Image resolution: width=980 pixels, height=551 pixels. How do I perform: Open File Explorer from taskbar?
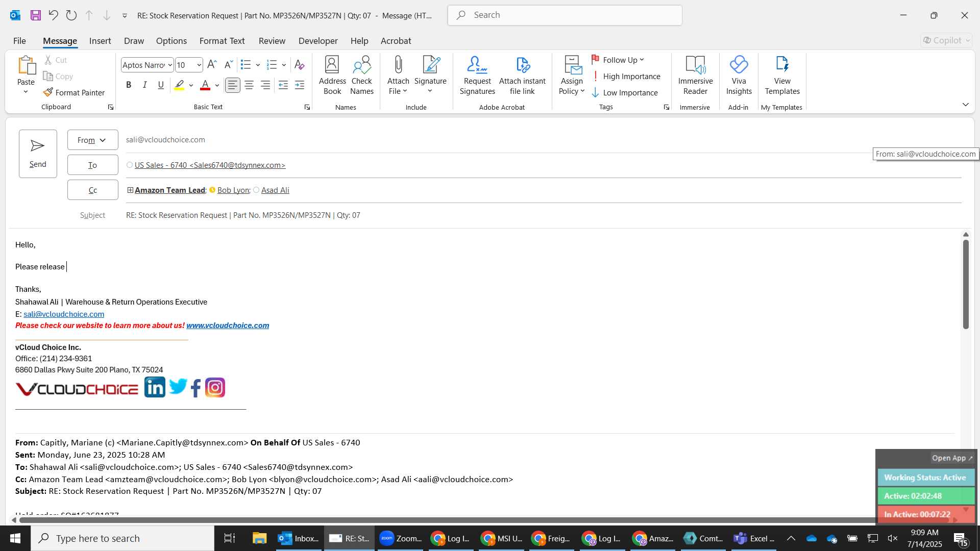click(259, 538)
